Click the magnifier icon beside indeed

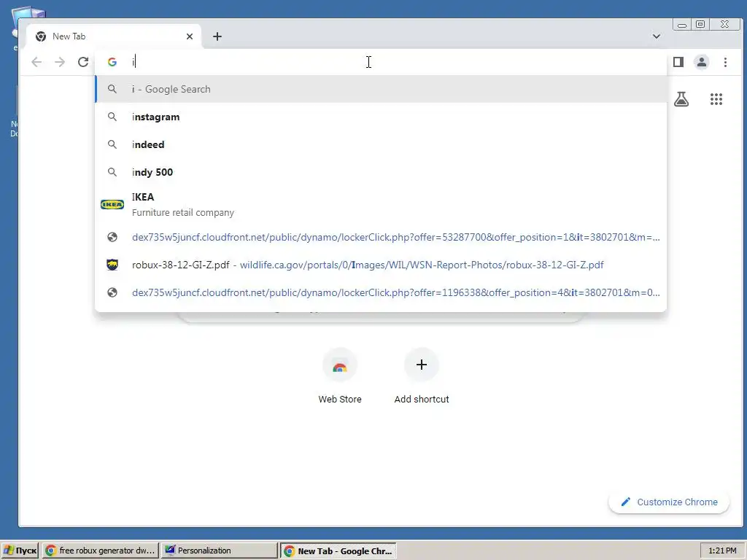pos(112,144)
